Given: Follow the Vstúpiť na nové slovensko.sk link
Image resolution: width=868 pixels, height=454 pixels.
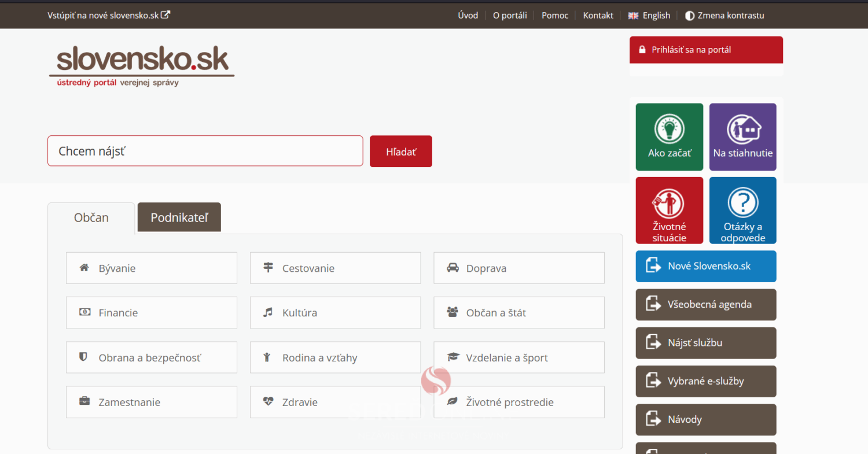Looking at the screenshot, I should pos(108,15).
